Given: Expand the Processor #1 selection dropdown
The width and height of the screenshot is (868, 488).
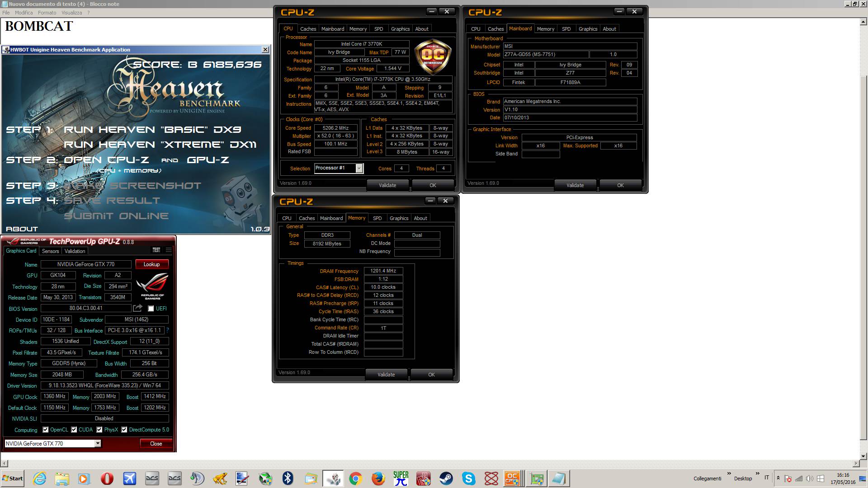Looking at the screenshot, I should (x=359, y=168).
